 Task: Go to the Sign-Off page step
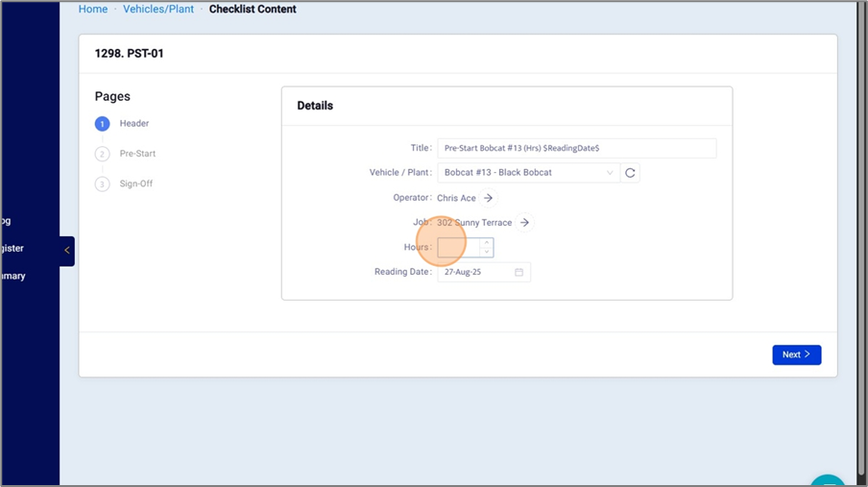(x=135, y=183)
